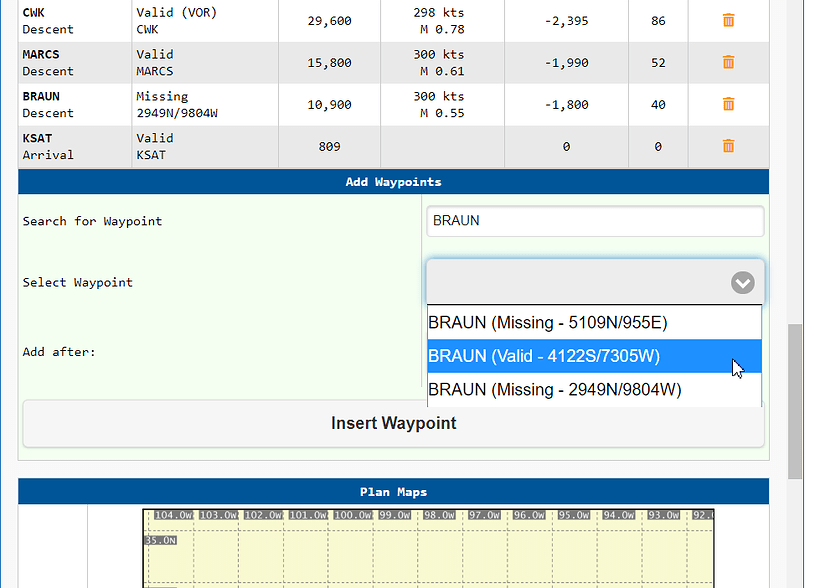Click the Valid KSAT status cell

[x=205, y=146]
